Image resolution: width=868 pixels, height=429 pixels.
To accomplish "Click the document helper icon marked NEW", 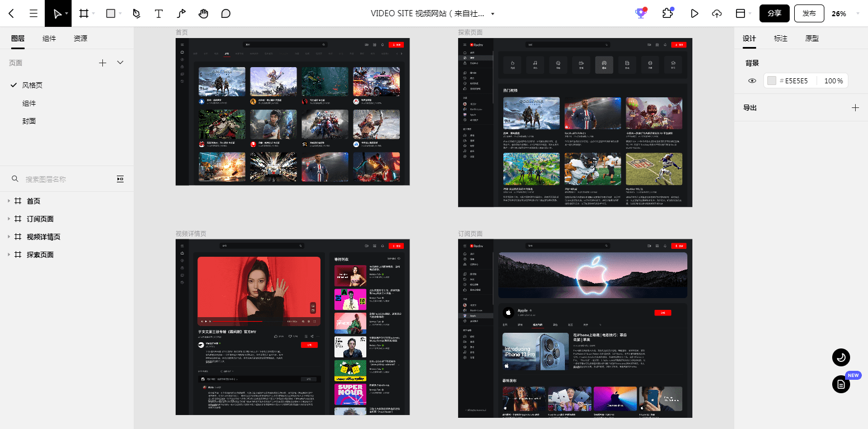I will (x=841, y=384).
